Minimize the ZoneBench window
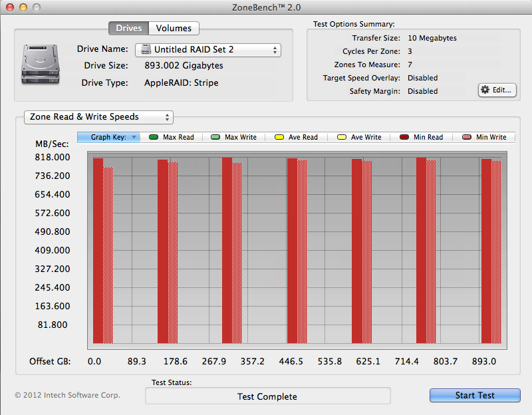 (x=23, y=7)
